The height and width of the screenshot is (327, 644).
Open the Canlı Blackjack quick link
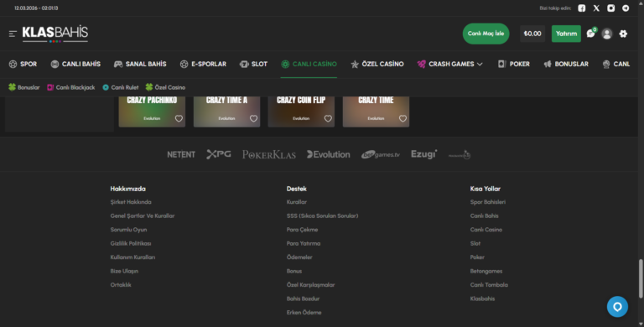[70, 87]
